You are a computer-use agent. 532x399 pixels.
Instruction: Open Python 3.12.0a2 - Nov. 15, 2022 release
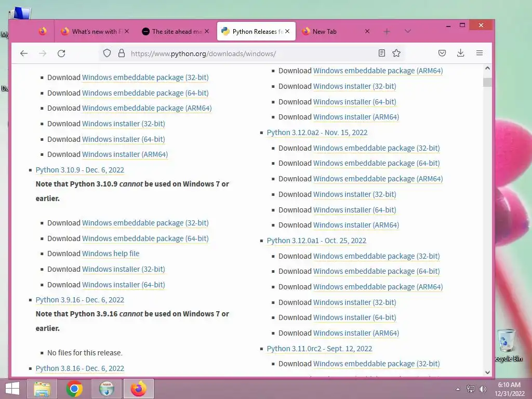pos(317,132)
